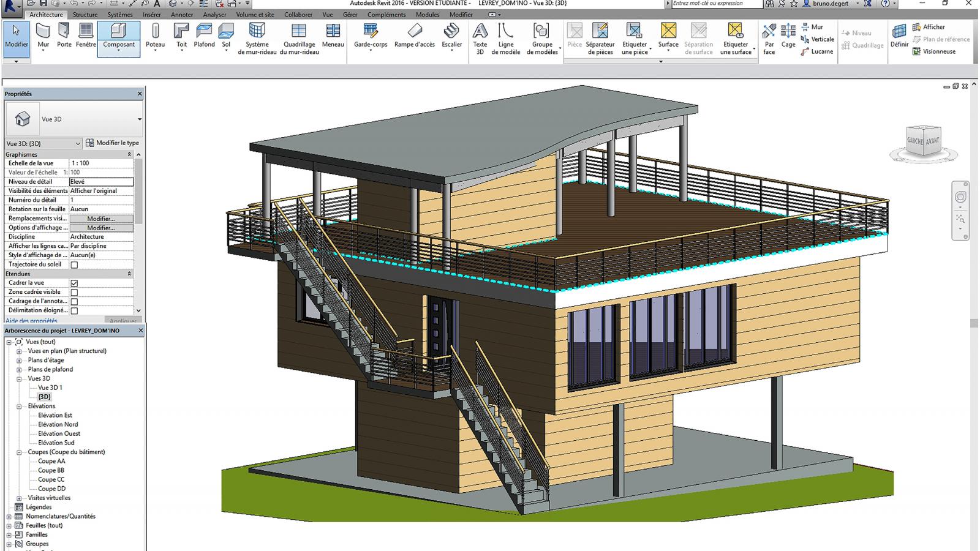Click the Surface tool

tap(668, 36)
